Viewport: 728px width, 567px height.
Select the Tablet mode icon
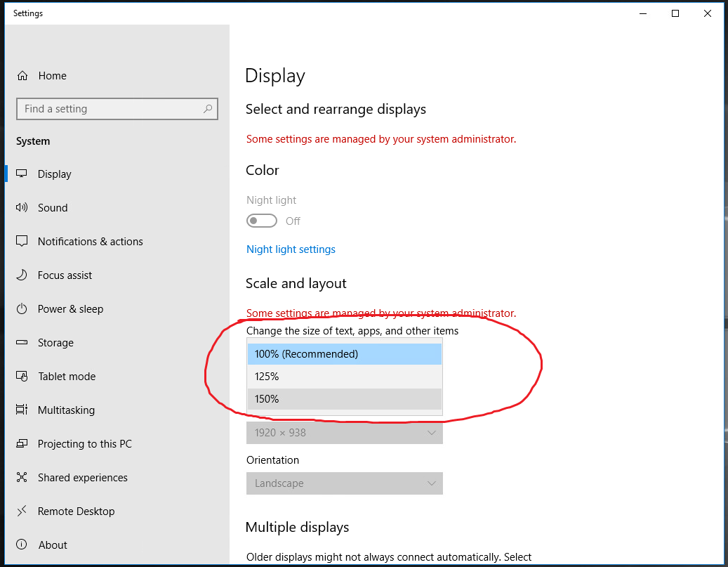[22, 376]
